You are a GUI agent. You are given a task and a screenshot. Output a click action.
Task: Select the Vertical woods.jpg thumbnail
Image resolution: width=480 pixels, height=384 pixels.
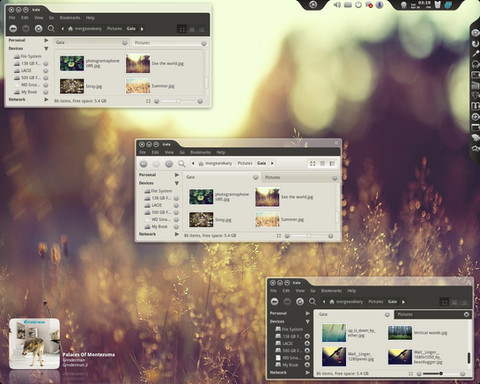[x=400, y=333]
